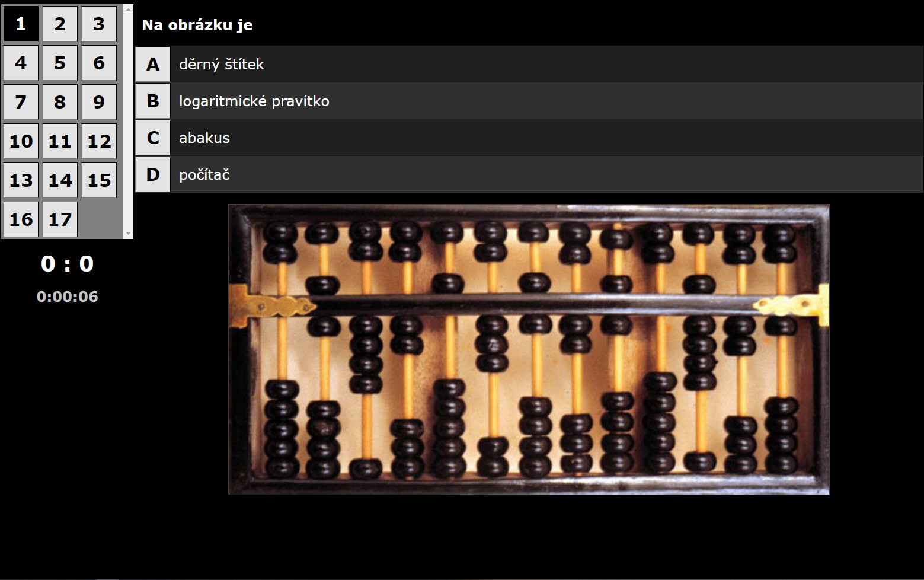
Task: Select answer A děrný štítek
Action: [x=529, y=64]
